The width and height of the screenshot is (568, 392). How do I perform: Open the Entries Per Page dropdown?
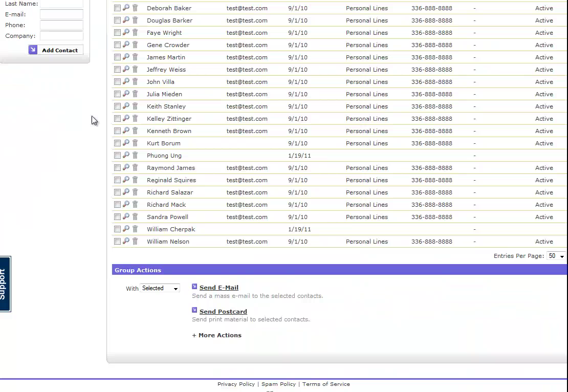click(x=556, y=256)
